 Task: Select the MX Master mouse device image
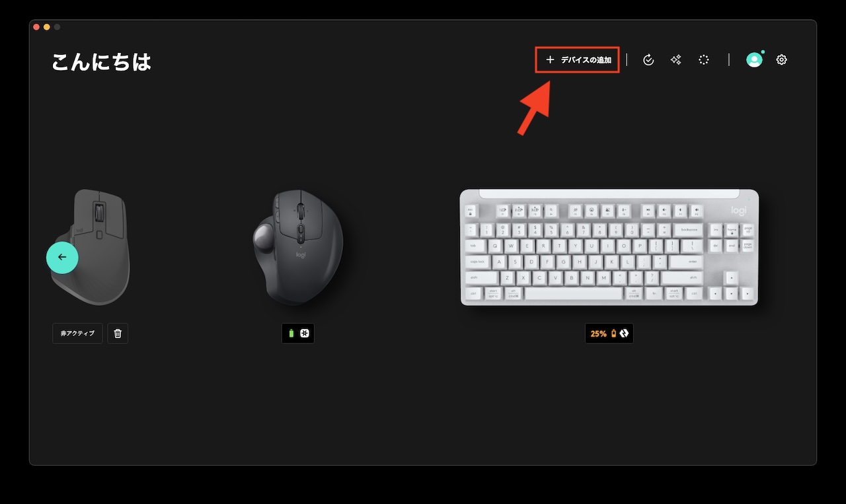click(91, 247)
